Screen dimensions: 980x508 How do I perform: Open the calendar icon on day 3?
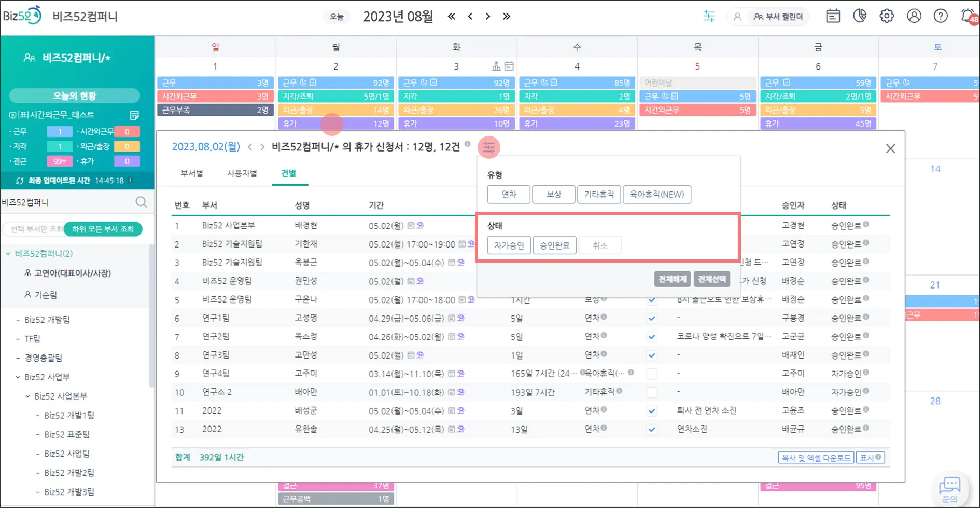509,66
